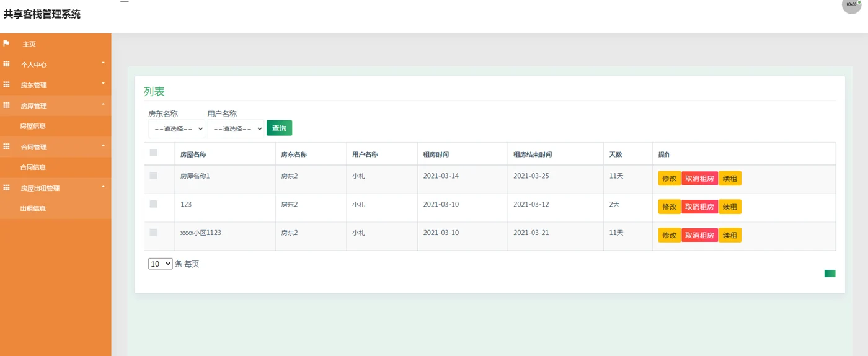868x356 pixels.
Task: Click the grid icon beside 房东管理
Action: 6,84
